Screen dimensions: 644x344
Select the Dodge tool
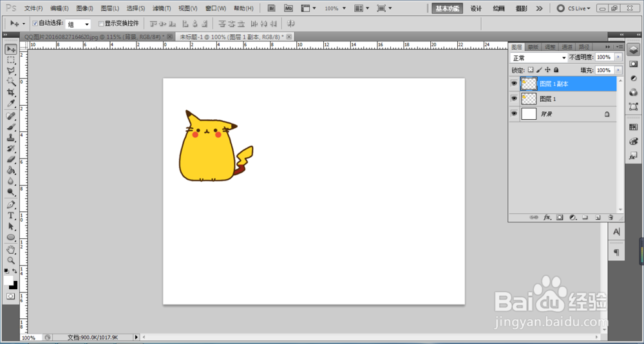11,191
